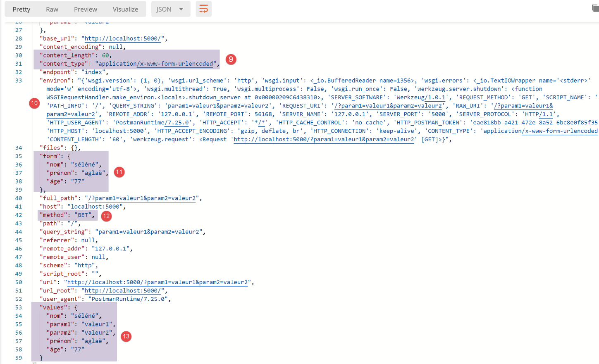Open the Preview tab
This screenshot has height=364, width=599.
pos(86,9)
